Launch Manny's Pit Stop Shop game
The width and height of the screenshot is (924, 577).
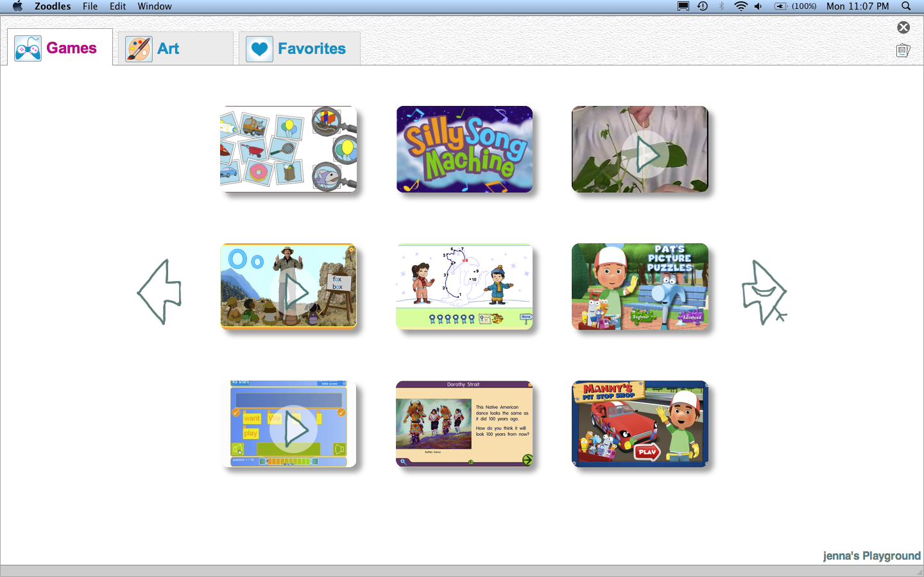(640, 424)
